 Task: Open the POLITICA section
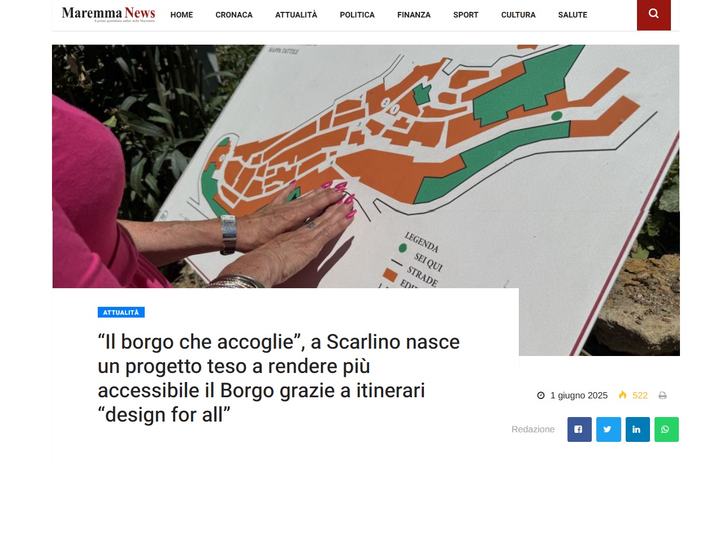357,15
